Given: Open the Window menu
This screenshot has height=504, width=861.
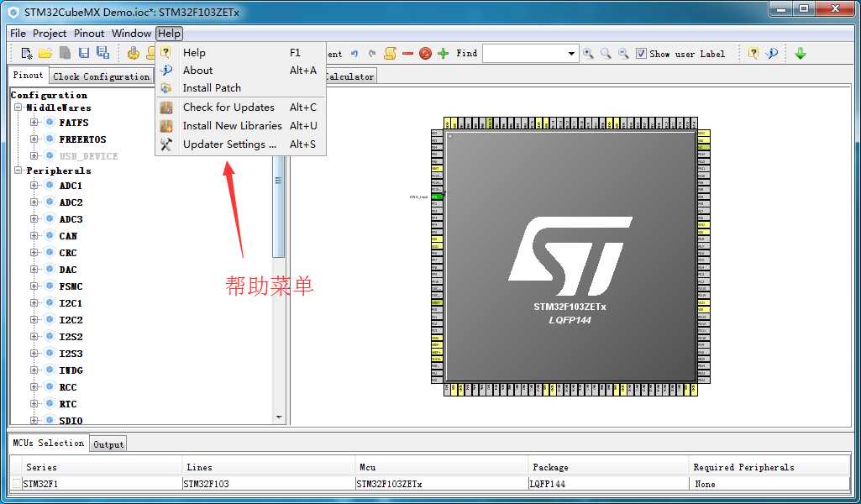Looking at the screenshot, I should pyautogui.click(x=131, y=34).
